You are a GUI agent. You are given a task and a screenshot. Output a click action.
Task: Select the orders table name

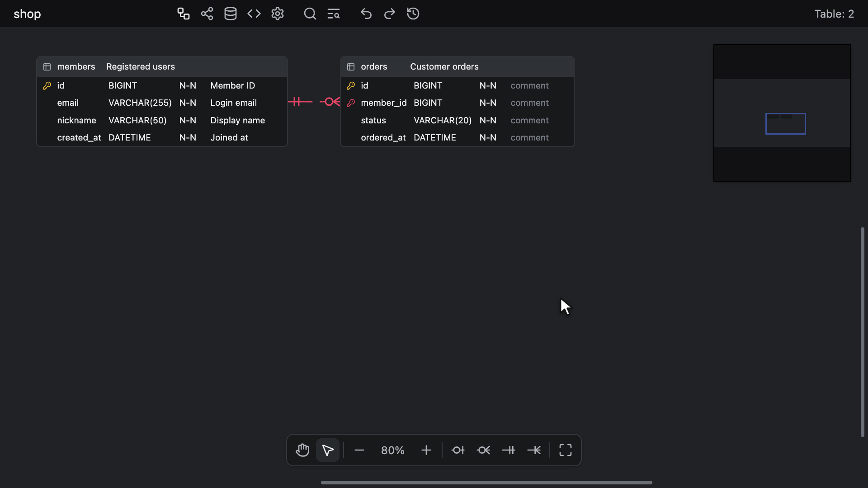pyautogui.click(x=374, y=66)
